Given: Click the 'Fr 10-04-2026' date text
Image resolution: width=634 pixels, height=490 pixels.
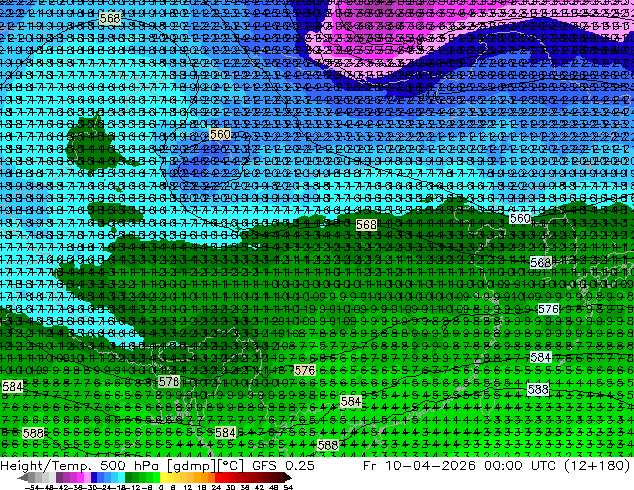Looking at the screenshot, I should pos(419,466).
